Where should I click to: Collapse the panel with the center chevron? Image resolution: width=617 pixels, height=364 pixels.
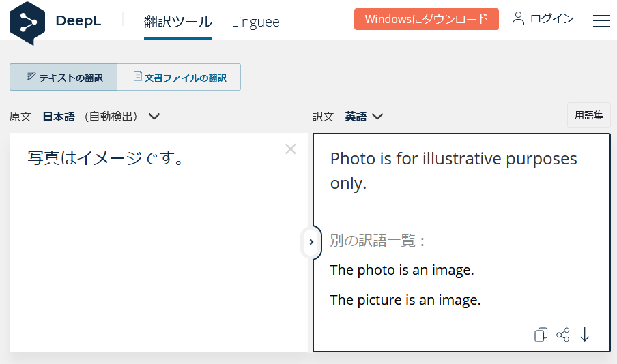click(311, 242)
